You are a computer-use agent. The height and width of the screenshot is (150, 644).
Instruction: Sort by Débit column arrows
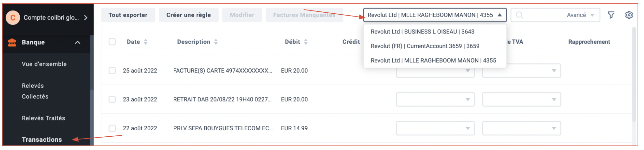(x=306, y=42)
